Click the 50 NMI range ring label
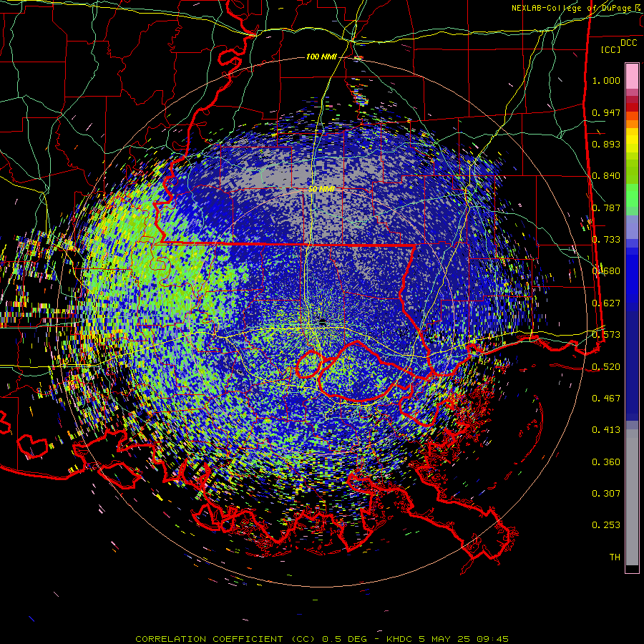 [x=321, y=189]
